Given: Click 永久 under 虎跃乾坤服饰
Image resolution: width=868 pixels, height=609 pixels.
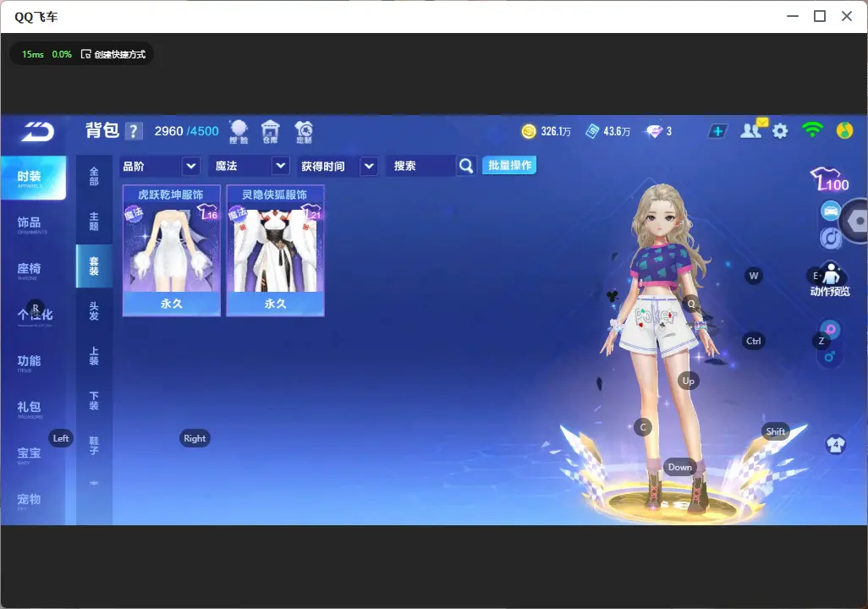Looking at the screenshot, I should 172,304.
